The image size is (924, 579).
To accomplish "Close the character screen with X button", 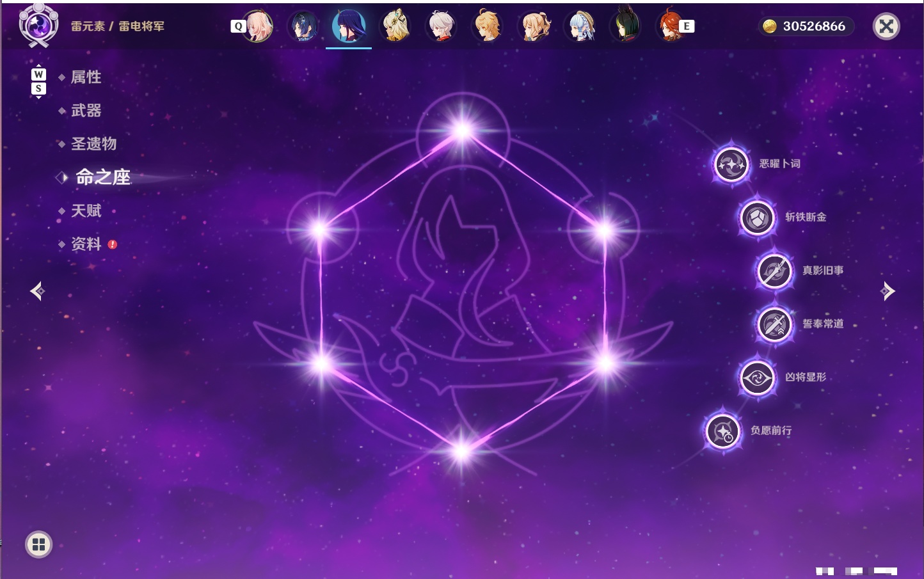I will coord(886,26).
